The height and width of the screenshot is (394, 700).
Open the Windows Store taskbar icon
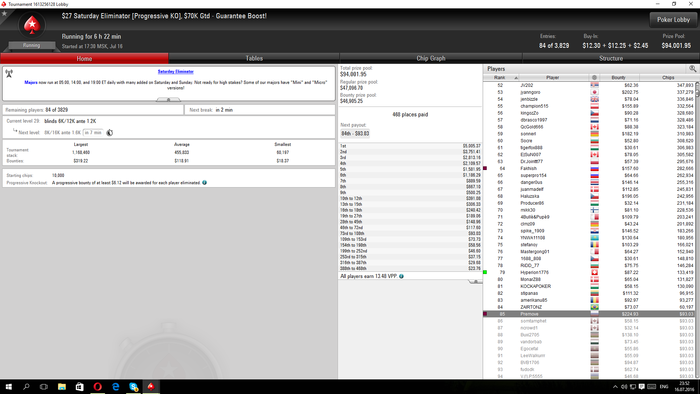tap(79, 387)
